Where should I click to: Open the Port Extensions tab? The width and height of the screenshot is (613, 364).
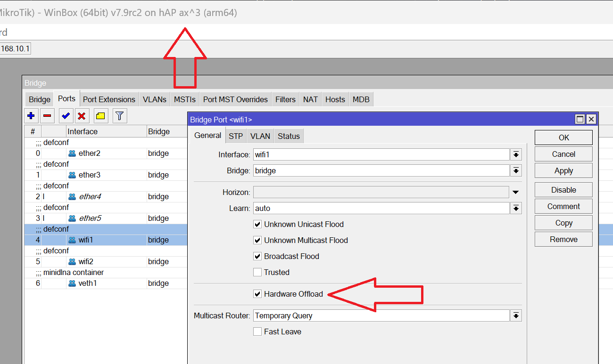109,99
